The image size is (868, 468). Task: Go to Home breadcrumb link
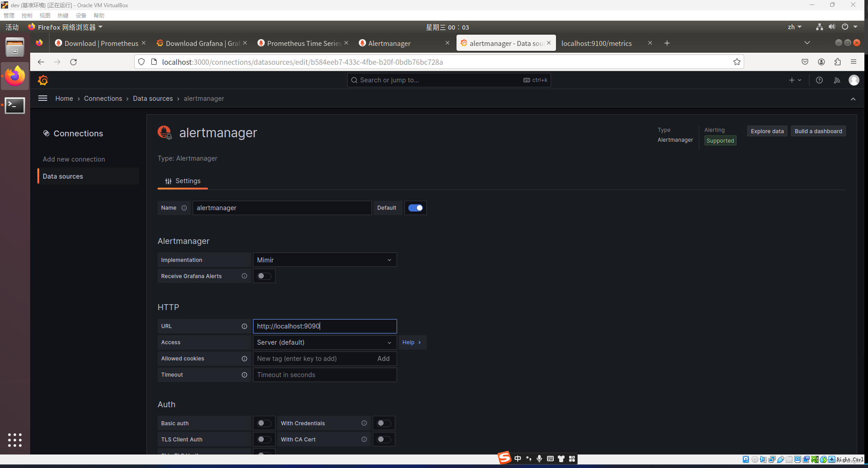tap(64, 99)
